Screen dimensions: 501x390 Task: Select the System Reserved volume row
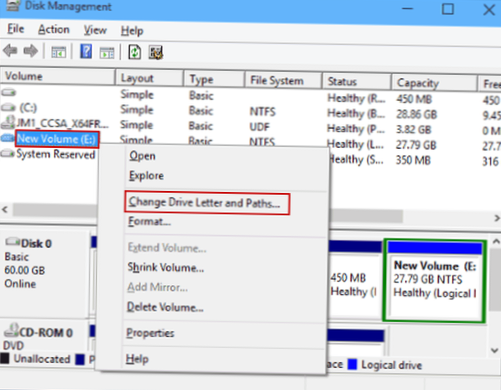click(56, 154)
